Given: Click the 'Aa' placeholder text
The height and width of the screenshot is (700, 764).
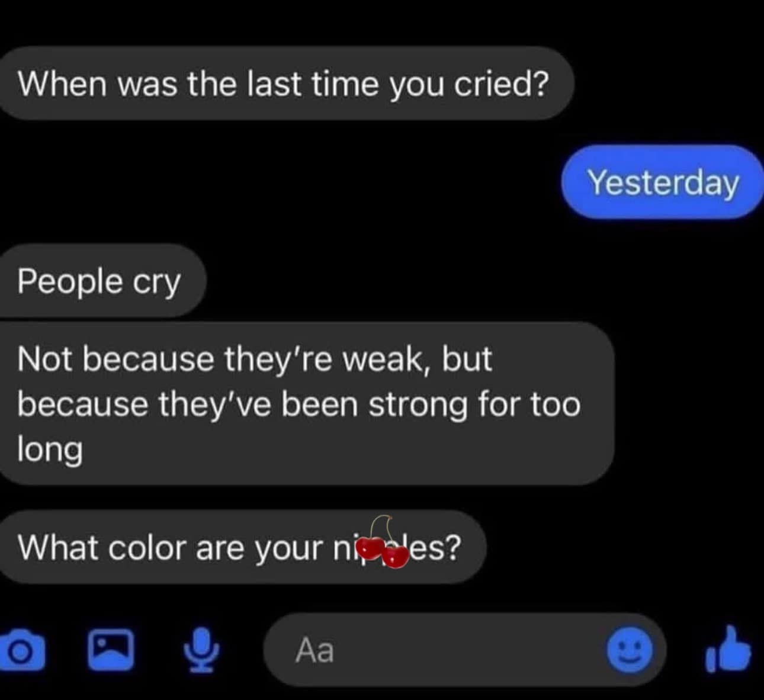Looking at the screenshot, I should point(314,650).
